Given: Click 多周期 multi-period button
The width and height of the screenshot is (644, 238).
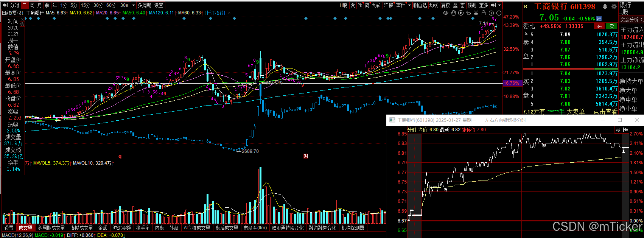Looking at the screenshot, I should (x=144, y=5).
